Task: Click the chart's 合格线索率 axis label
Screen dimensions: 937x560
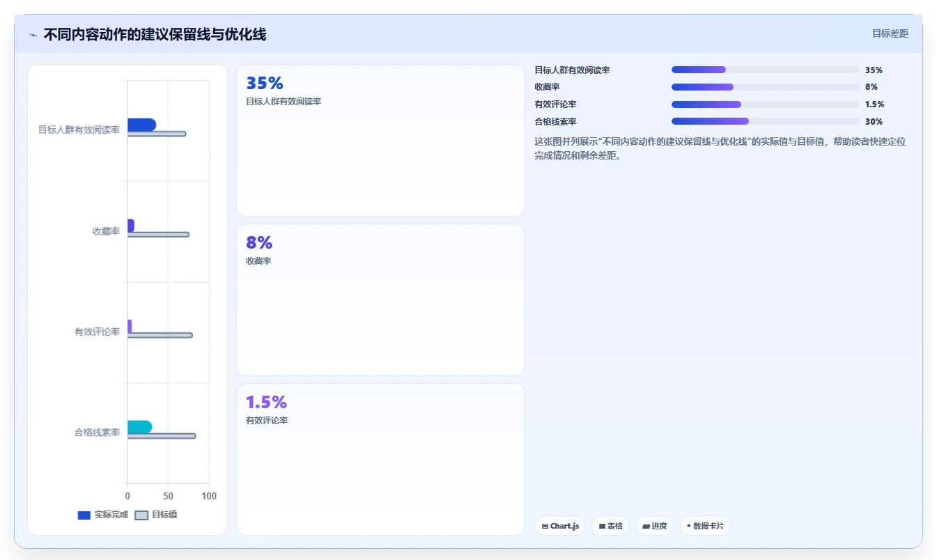Action: pos(98,433)
